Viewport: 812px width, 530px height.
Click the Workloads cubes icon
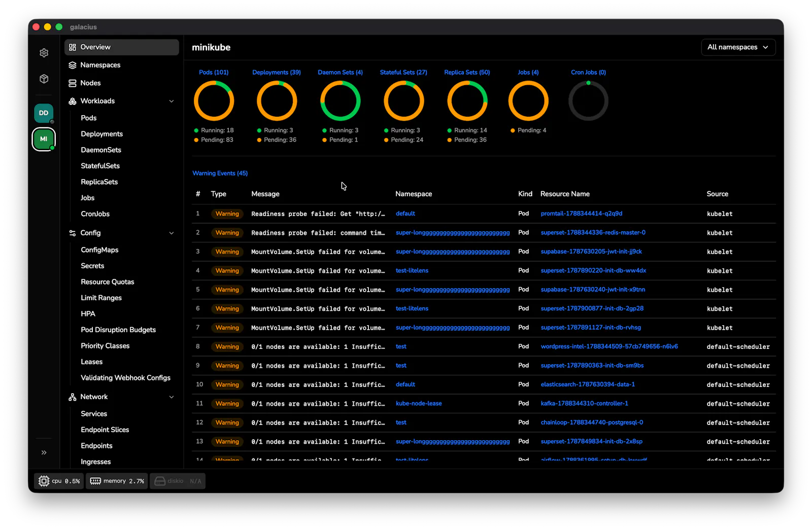[x=73, y=101]
